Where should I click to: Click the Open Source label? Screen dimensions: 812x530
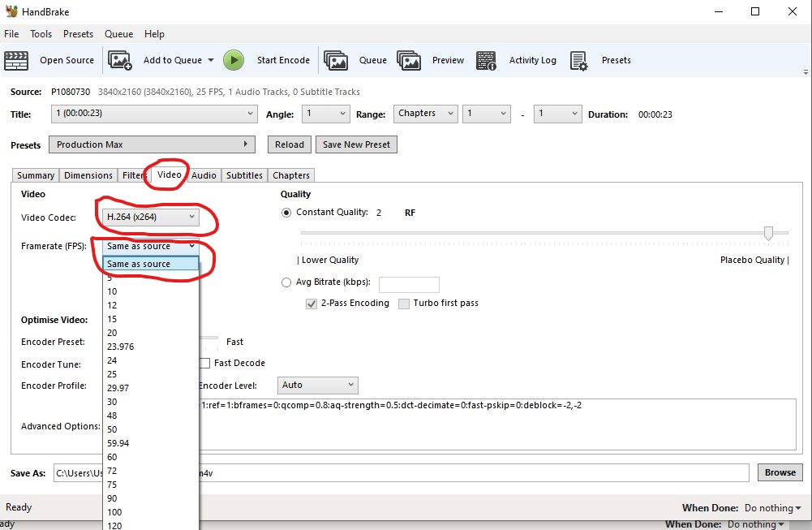tap(67, 60)
